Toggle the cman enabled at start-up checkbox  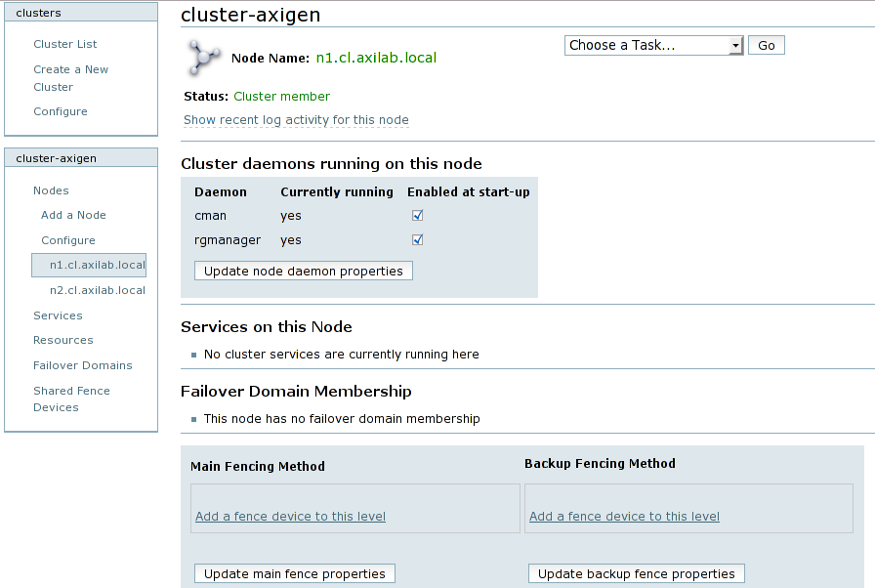tap(417, 216)
